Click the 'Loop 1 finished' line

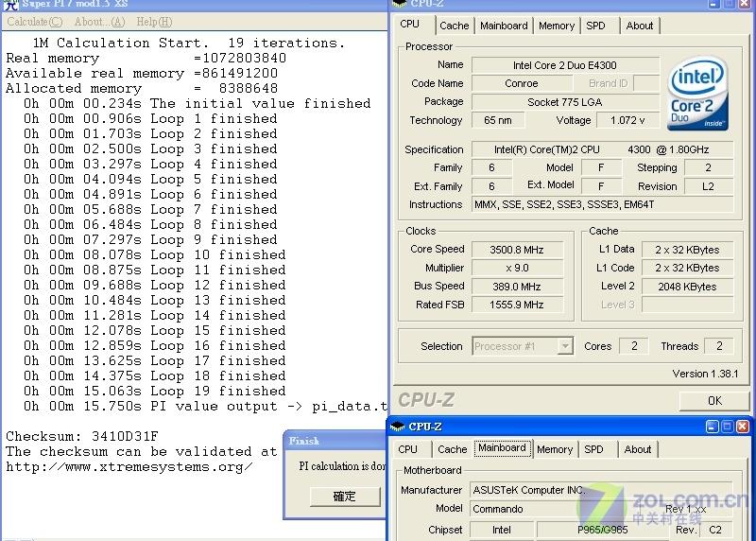pos(150,119)
